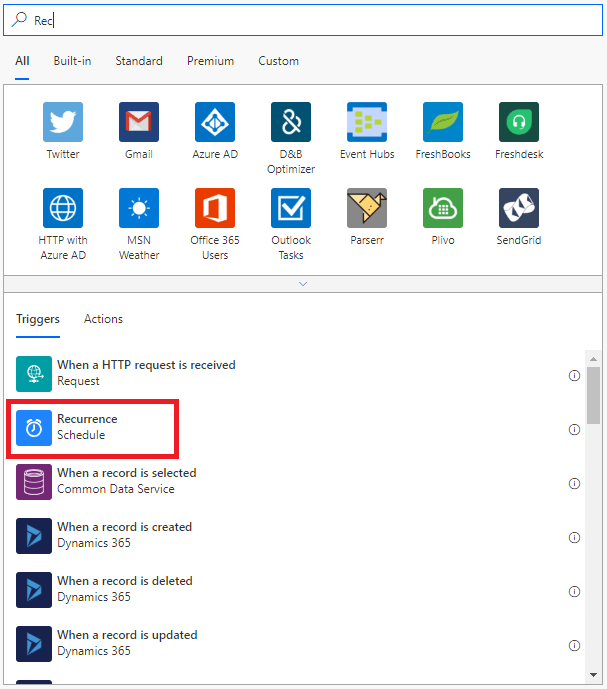This screenshot has width=607, height=689.
Task: Switch to the All tab
Action: pos(22,61)
